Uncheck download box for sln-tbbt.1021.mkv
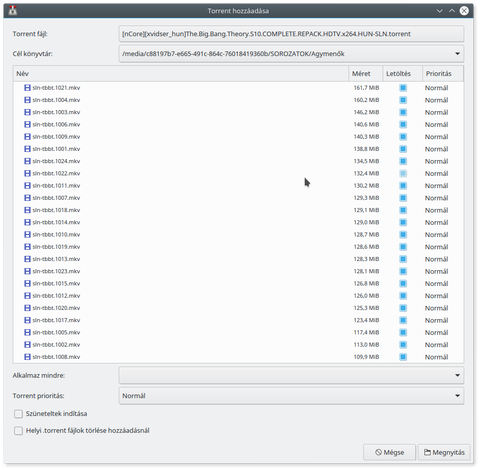 point(403,88)
